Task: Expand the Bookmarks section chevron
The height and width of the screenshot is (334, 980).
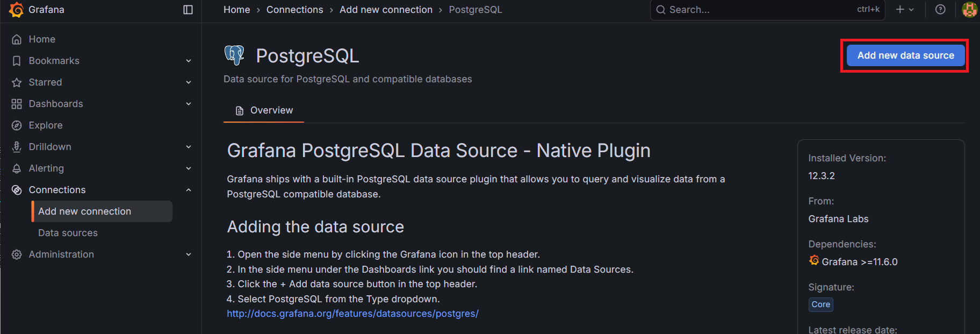Action: pos(189,61)
